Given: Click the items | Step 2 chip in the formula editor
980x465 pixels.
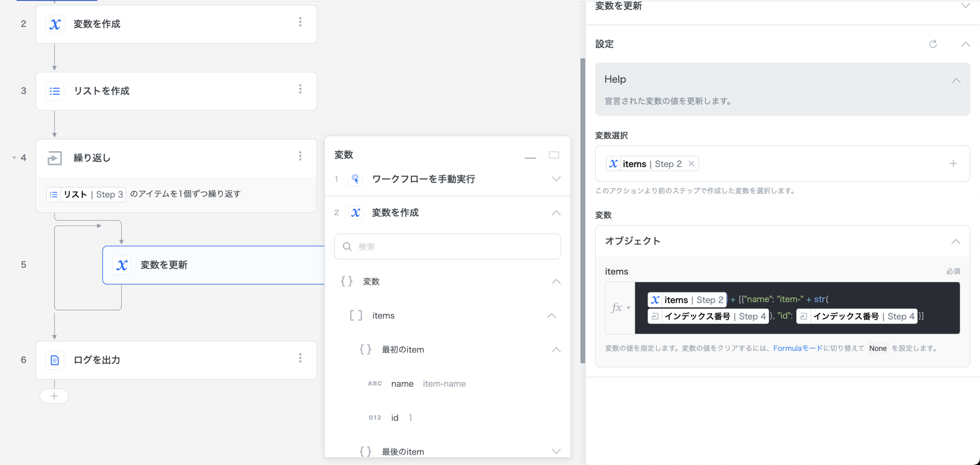Looking at the screenshot, I should pos(687,300).
